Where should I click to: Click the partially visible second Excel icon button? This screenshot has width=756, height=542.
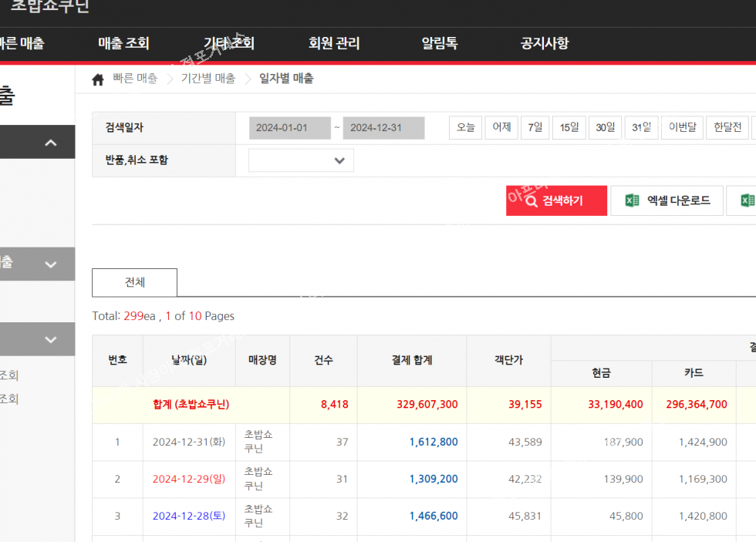pyautogui.click(x=741, y=200)
